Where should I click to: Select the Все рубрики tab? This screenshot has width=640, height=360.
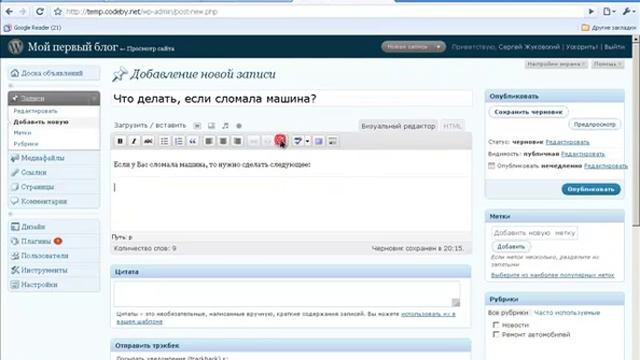tap(508, 313)
